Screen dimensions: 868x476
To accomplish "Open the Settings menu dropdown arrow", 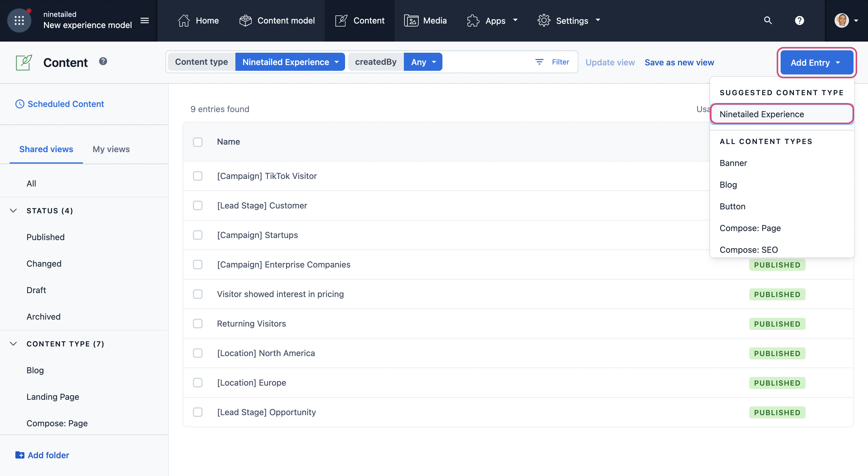I will tap(598, 20).
